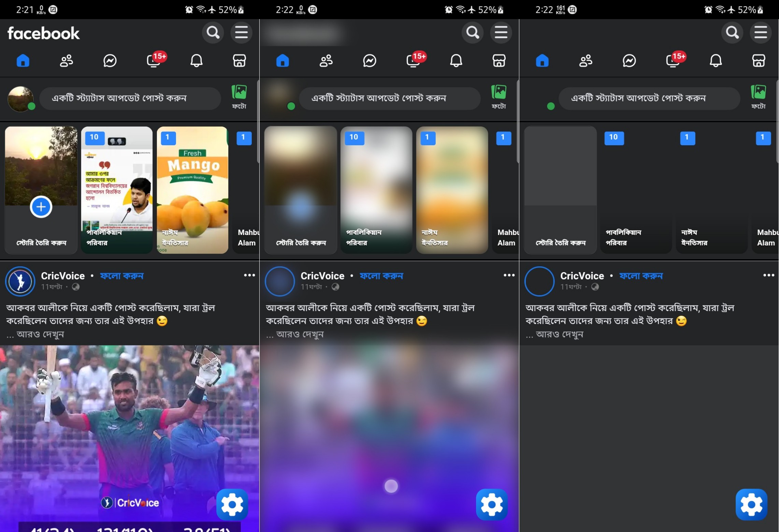Open Friends tab in left screenshot
Image resolution: width=779 pixels, height=532 pixels.
(x=67, y=61)
